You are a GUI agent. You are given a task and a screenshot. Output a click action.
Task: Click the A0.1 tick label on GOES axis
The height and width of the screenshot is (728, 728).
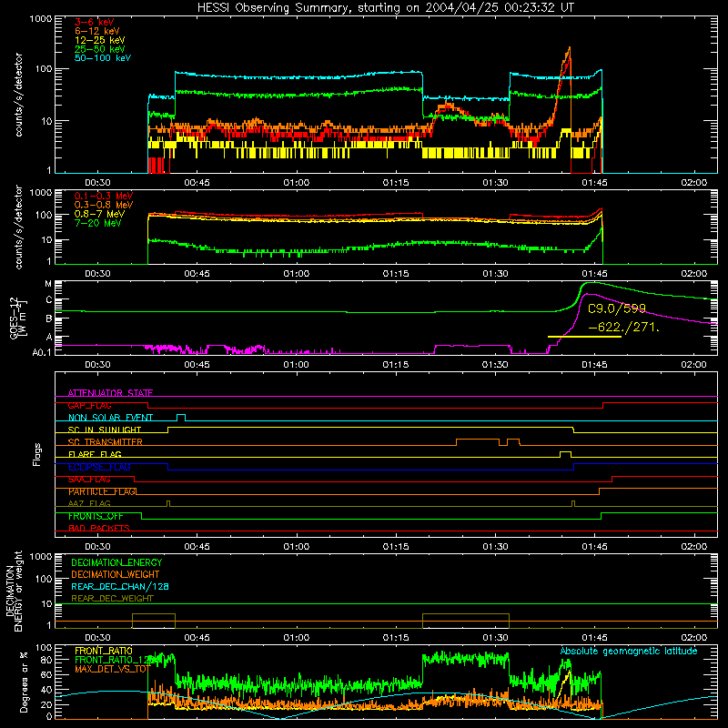[42, 352]
